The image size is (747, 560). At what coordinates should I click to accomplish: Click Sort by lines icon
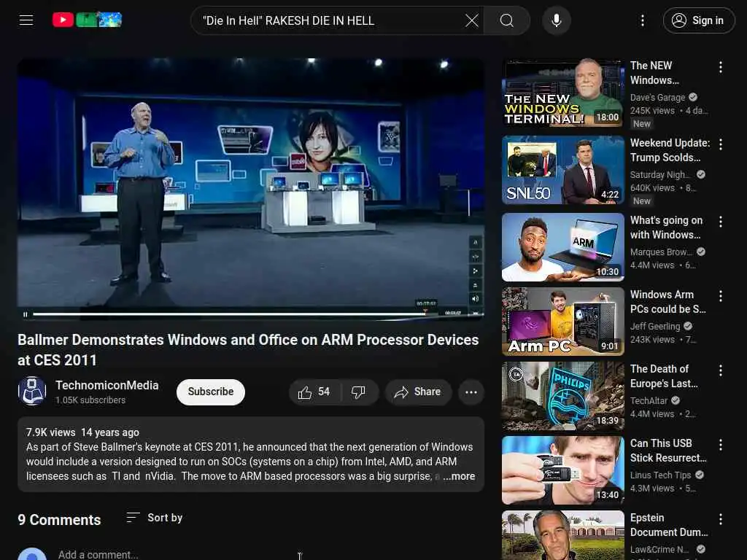(133, 518)
